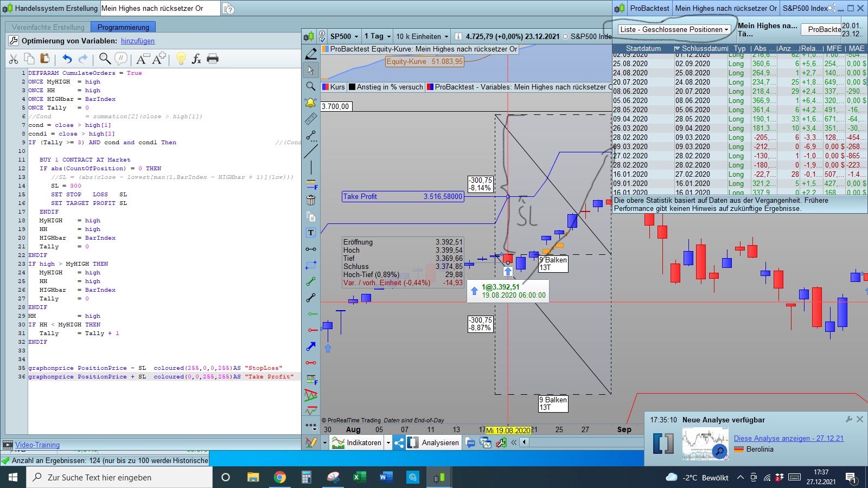Select the pencil drawing tool on chart
This screenshot has height=488, width=868.
tap(311, 54)
